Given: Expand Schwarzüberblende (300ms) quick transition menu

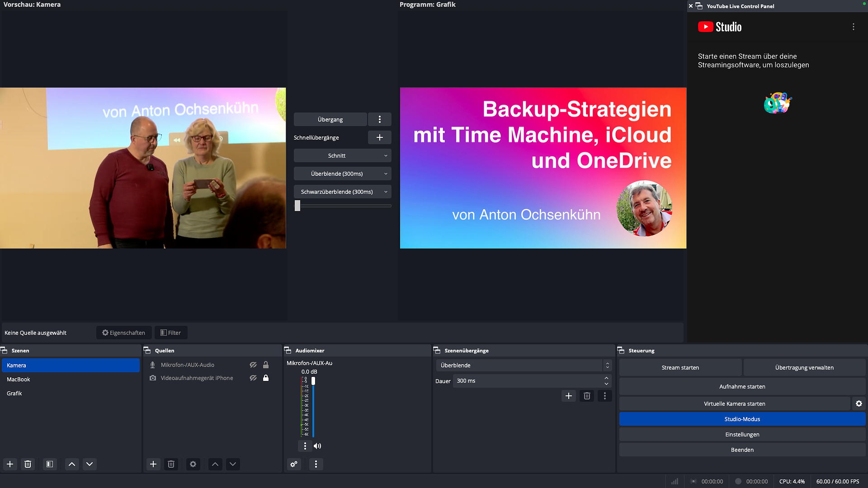Looking at the screenshot, I should pos(386,192).
